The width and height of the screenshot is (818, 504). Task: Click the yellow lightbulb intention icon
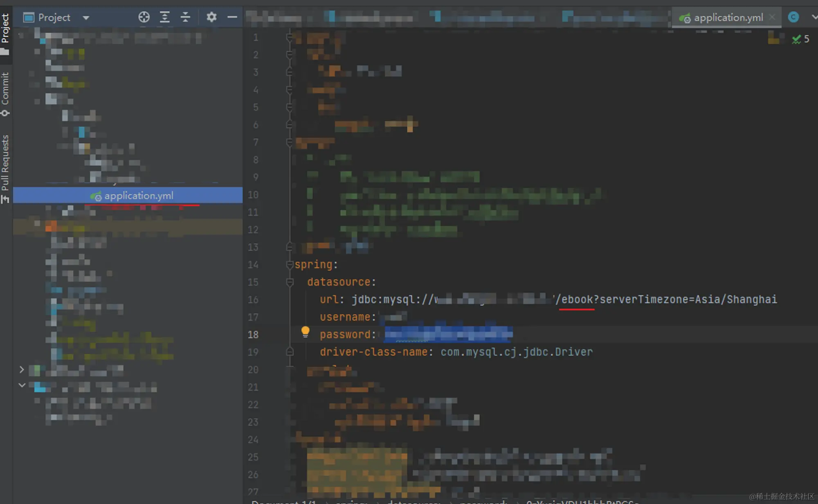point(305,332)
